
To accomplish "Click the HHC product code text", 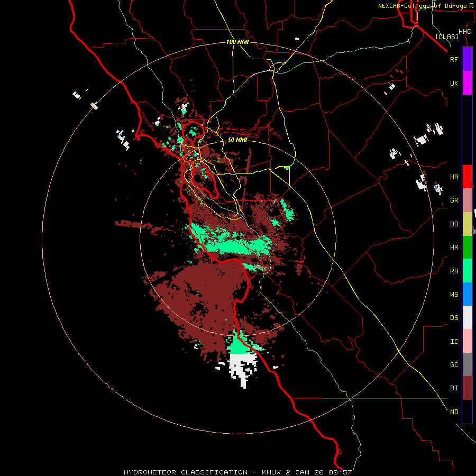I will click(464, 32).
